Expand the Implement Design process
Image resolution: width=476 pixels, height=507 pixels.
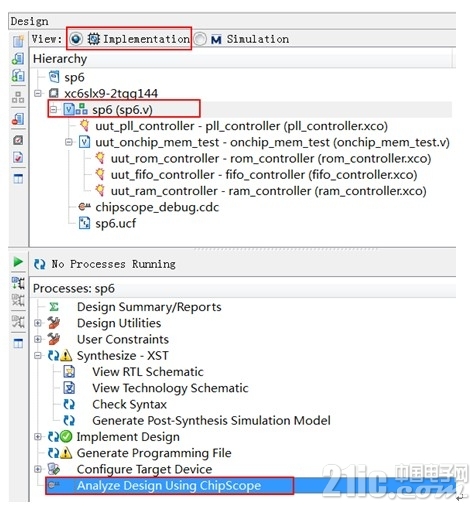click(38, 436)
